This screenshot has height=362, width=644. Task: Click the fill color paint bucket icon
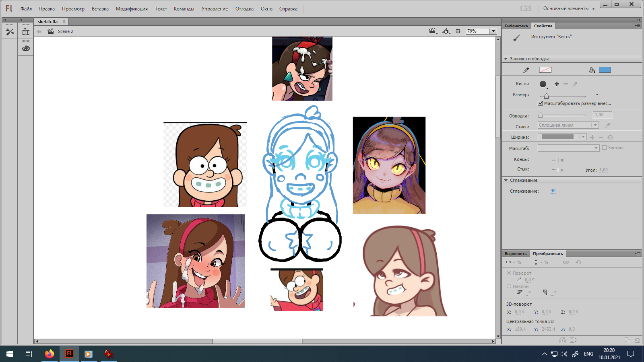[592, 70]
